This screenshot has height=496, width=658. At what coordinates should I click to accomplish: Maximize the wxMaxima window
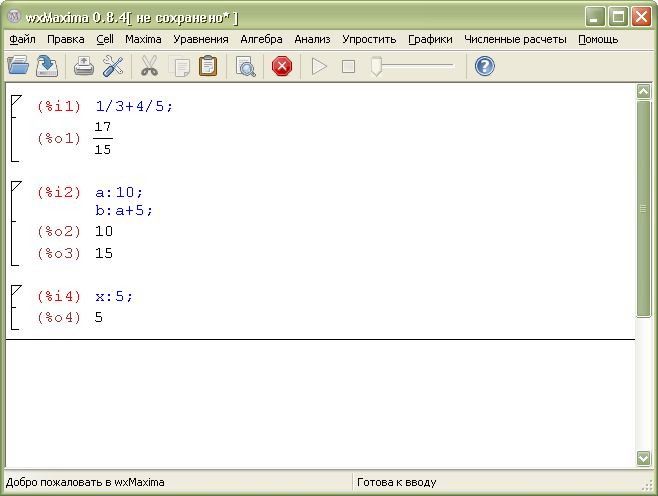[618, 17]
